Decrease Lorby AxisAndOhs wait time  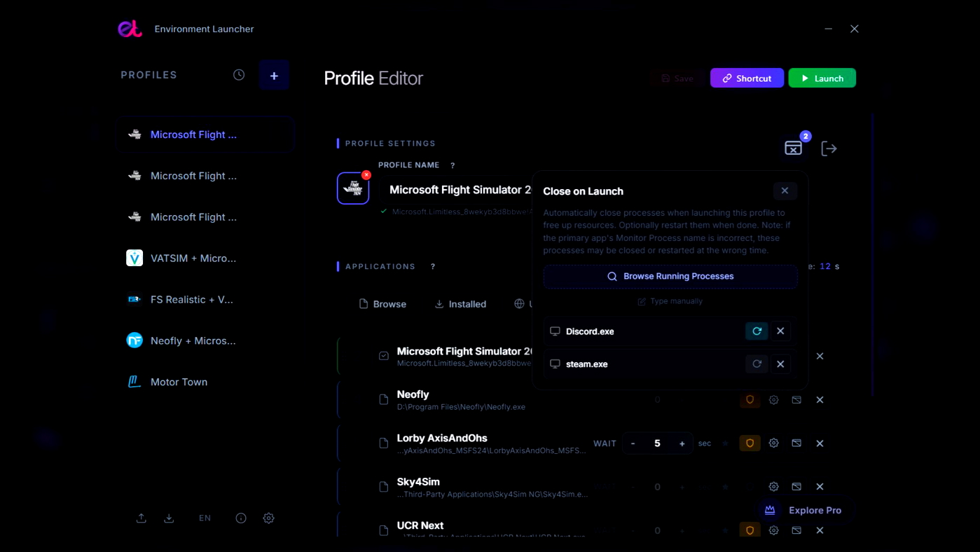tap(633, 443)
